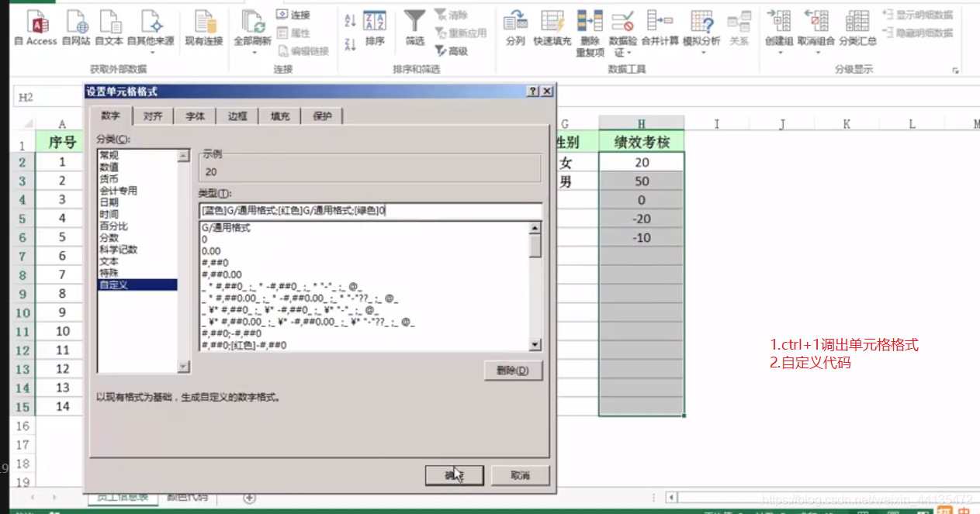Import data from Access (自 Access)

click(36, 28)
